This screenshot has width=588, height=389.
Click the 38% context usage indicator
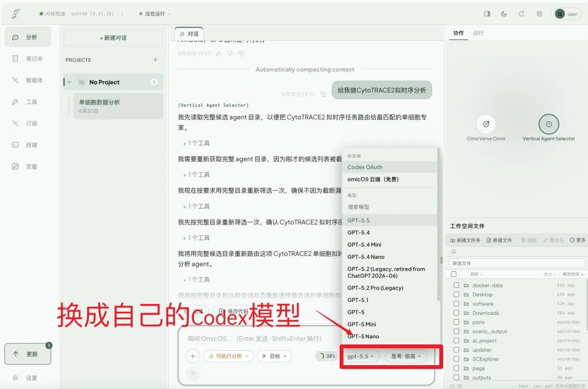click(326, 356)
